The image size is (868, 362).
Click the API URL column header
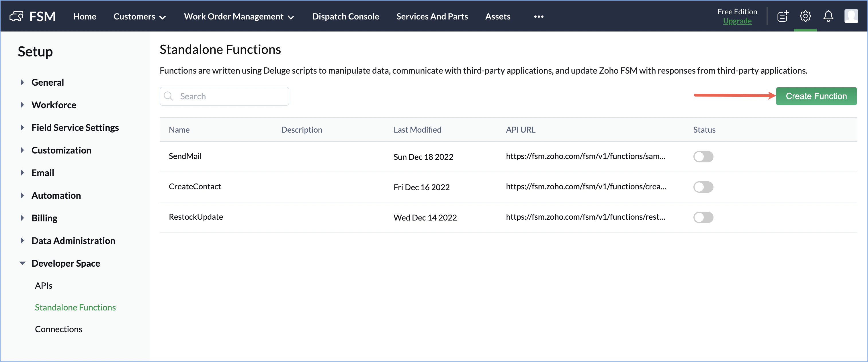tap(520, 130)
